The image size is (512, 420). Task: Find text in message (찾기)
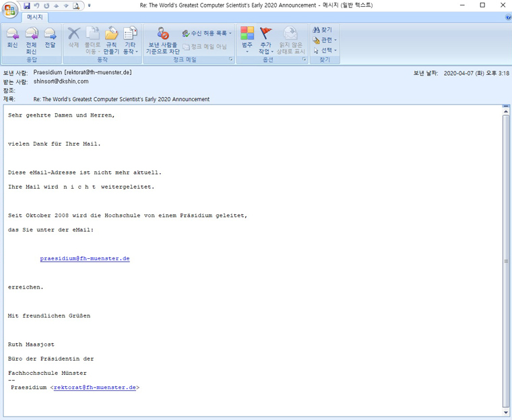click(322, 30)
